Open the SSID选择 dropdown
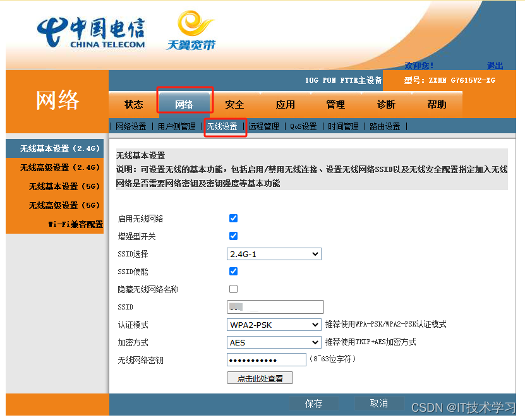This screenshot has height=420, width=525. pos(274,254)
